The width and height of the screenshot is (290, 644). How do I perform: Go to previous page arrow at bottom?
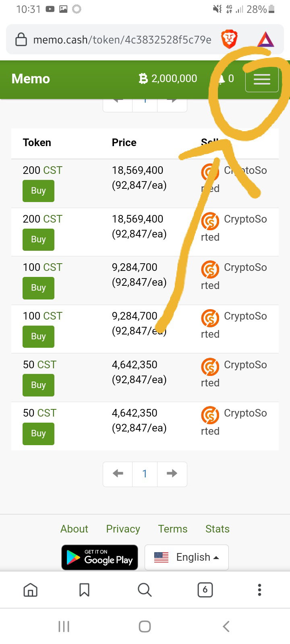[118, 474]
